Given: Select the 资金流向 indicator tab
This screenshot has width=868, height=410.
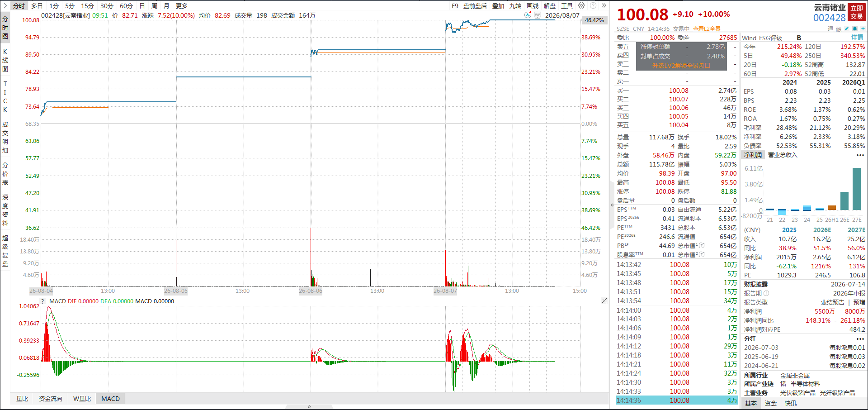Looking at the screenshot, I should click(51, 399).
